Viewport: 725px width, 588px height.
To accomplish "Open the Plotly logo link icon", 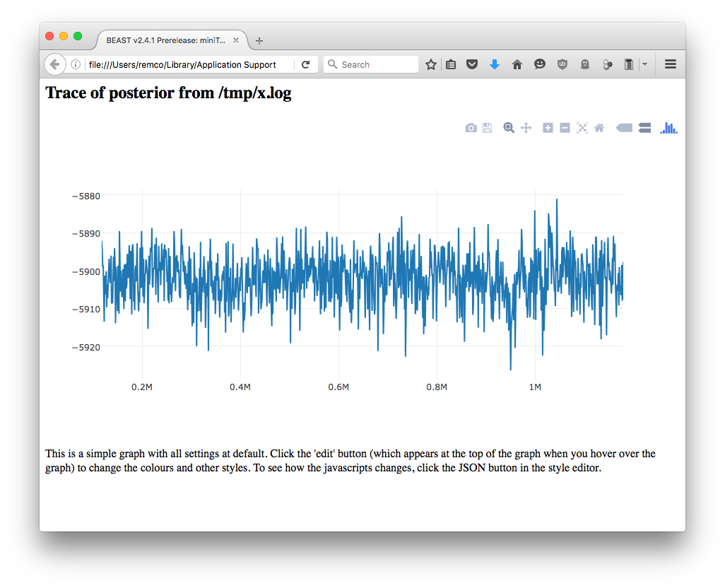I will 668,128.
